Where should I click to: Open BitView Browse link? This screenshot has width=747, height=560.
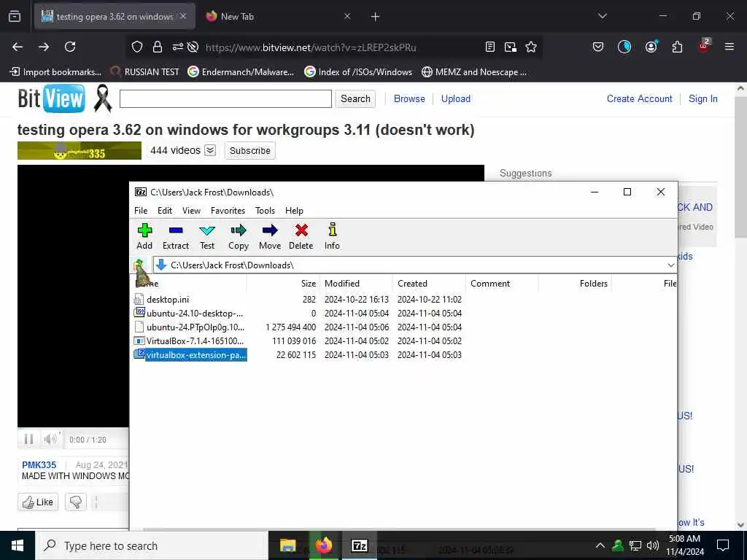pyautogui.click(x=409, y=98)
